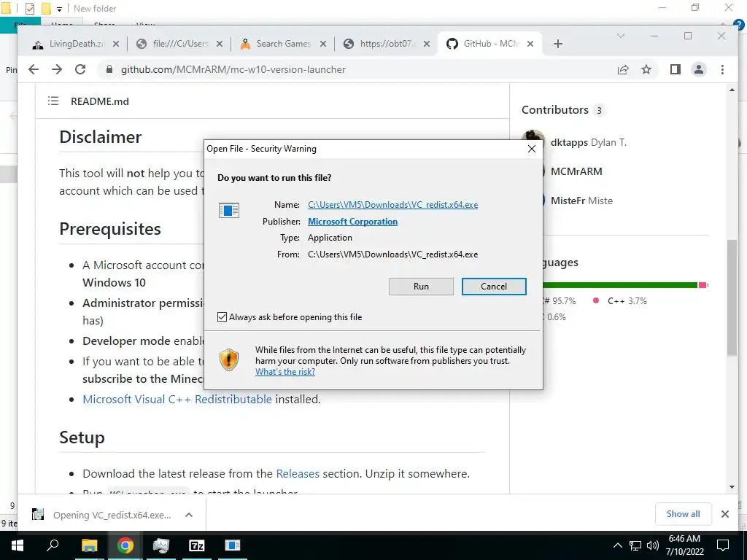This screenshot has width=747, height=560.
Task: Click the installer app taskbar icon
Action: click(233, 545)
